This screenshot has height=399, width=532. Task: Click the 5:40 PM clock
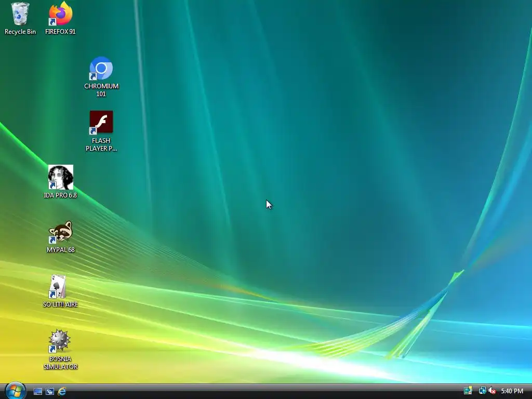tap(512, 391)
